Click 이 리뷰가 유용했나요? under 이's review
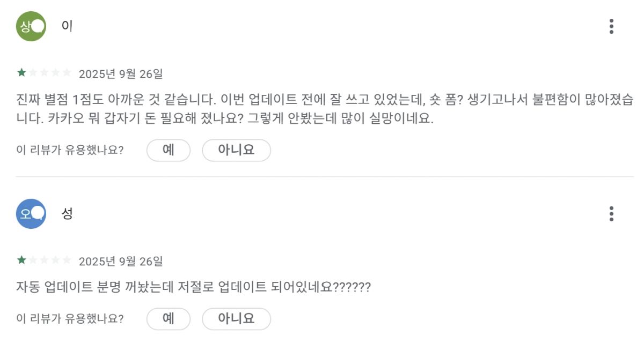The width and height of the screenshot is (644, 343). point(70,150)
